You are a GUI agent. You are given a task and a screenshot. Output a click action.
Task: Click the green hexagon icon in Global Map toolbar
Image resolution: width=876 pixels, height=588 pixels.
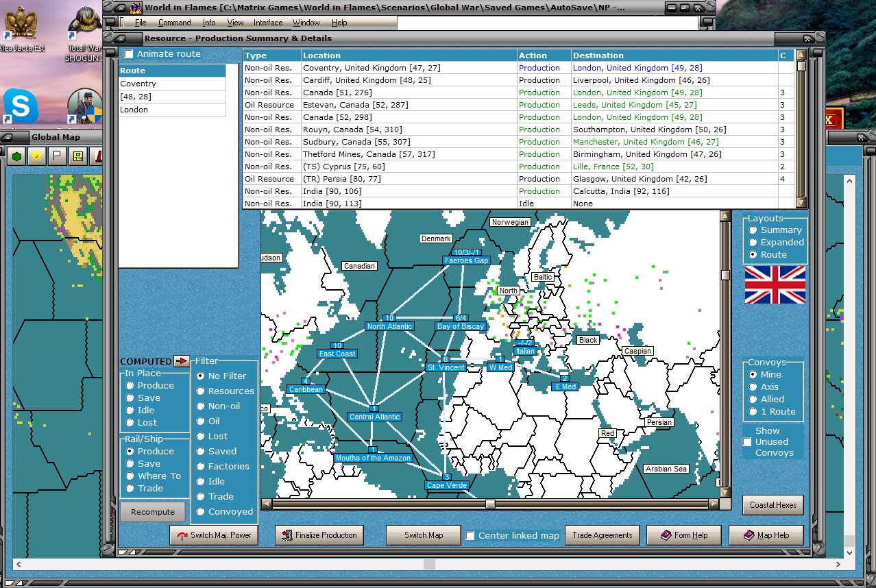17,157
